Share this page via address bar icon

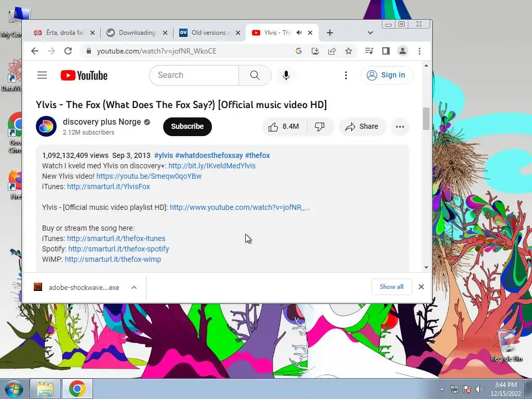[x=332, y=51]
